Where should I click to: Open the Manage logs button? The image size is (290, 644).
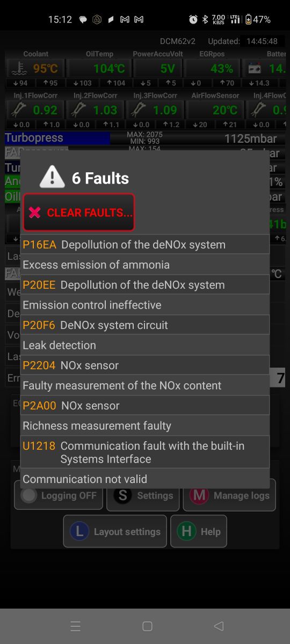[x=229, y=495]
